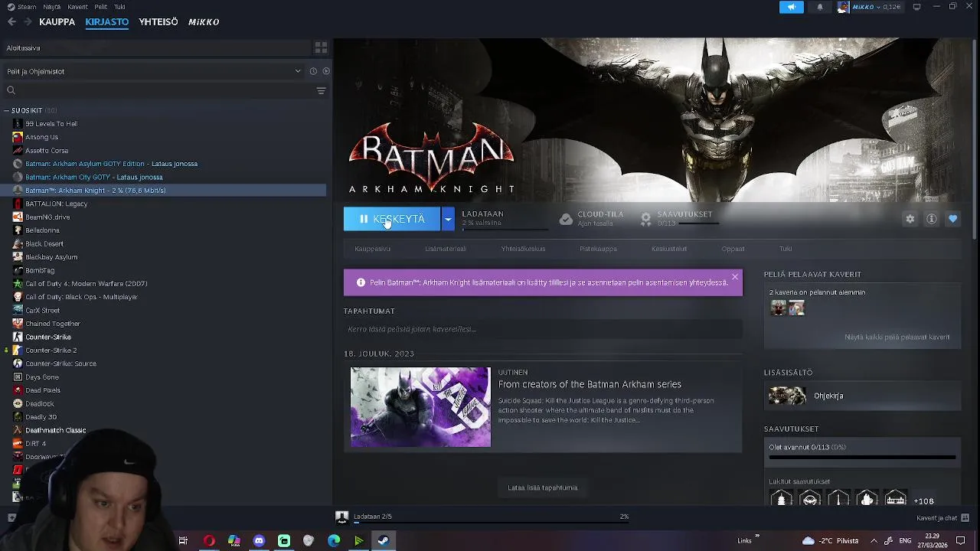Click Lataa lisää tapahtumia button
The width and height of the screenshot is (980, 551).
pos(543,487)
